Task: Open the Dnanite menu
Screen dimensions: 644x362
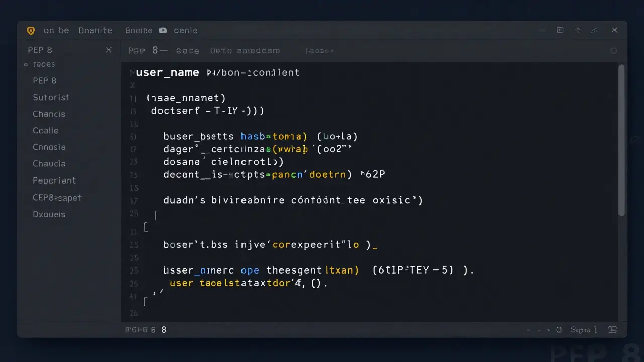Action: click(95, 30)
